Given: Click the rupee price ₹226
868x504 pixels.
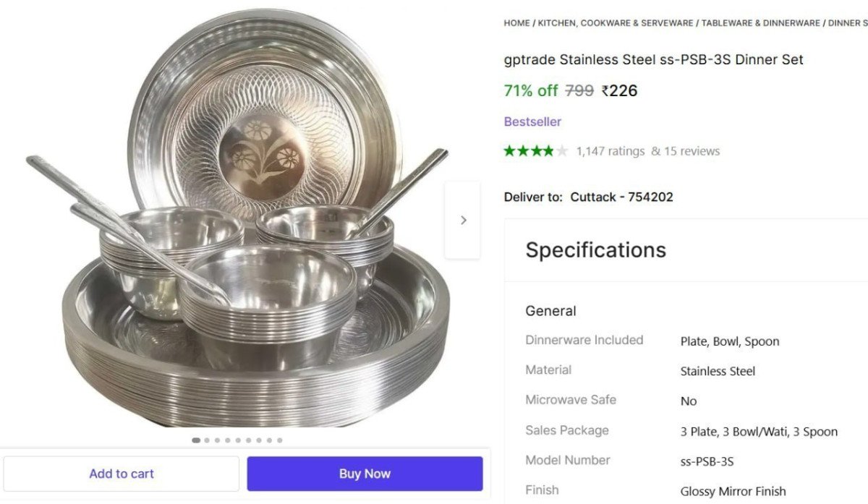Looking at the screenshot, I should [x=619, y=90].
